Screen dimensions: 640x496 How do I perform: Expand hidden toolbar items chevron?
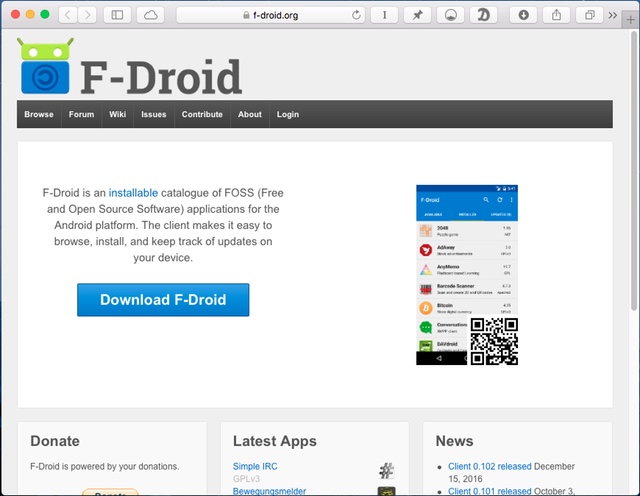pos(613,16)
